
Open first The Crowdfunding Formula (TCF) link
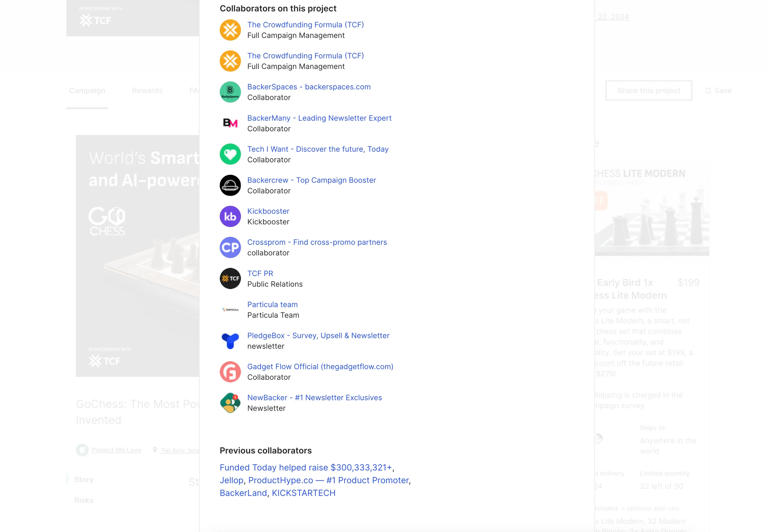pyautogui.click(x=305, y=25)
